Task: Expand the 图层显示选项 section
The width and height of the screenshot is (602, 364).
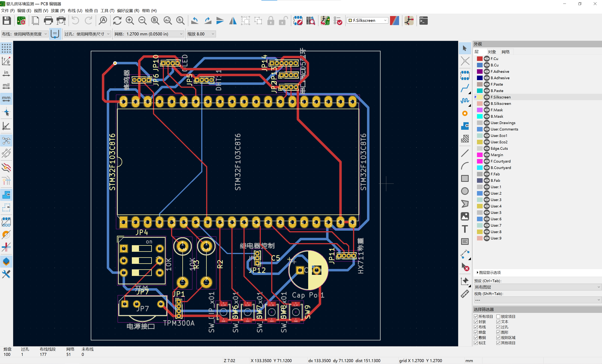Action: click(x=489, y=272)
